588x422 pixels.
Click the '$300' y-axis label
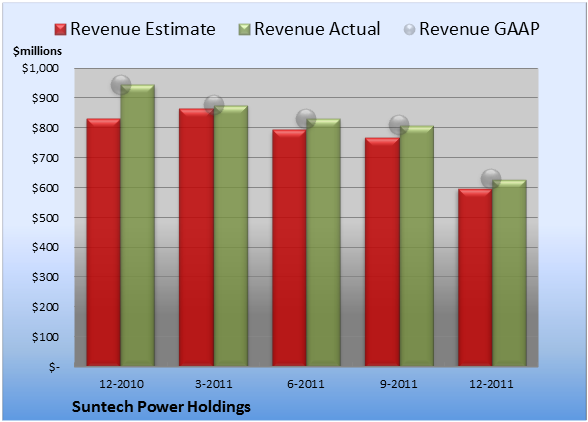(45, 277)
